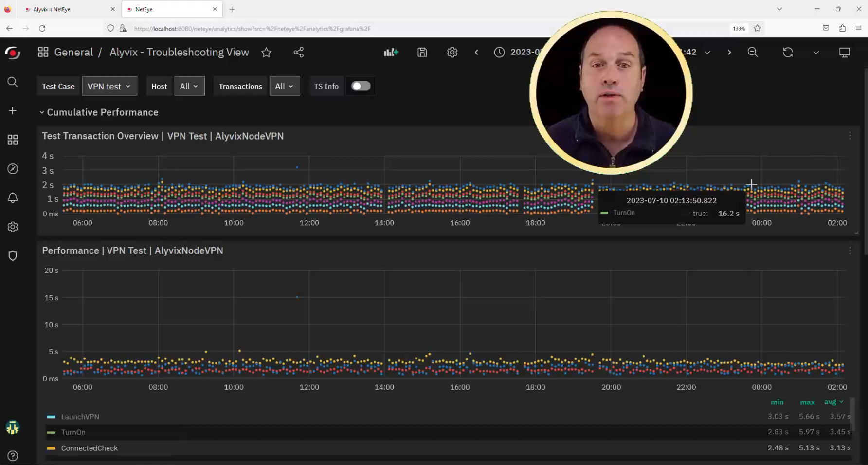The image size is (868, 465).
Task: Toggle ConnectedCheck series in legend
Action: [90, 448]
